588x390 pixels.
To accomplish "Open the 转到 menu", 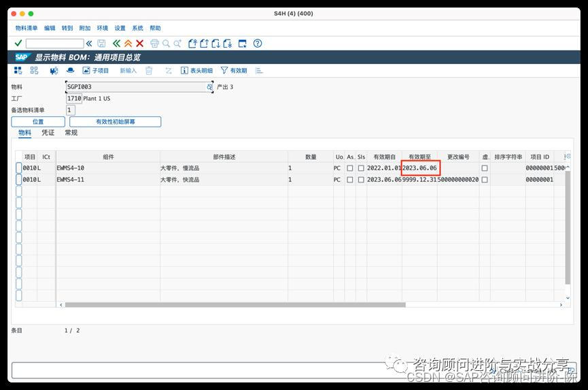I will pos(67,28).
